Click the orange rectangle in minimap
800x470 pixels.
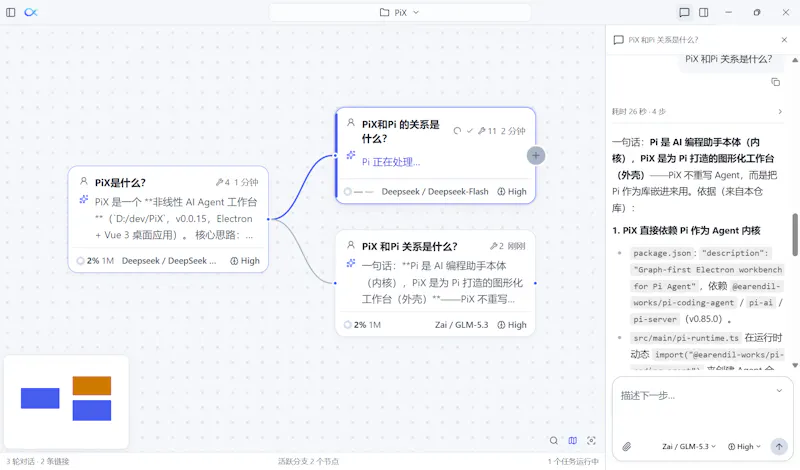[x=92, y=386]
